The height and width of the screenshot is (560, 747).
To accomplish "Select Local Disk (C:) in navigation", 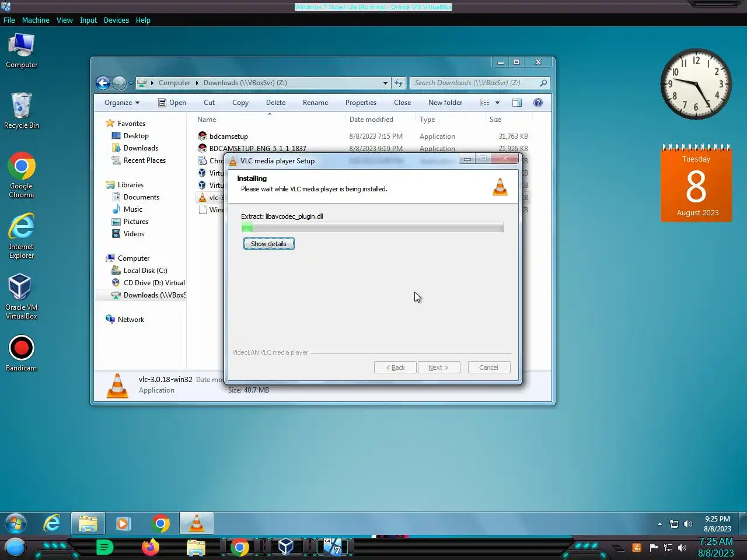I will click(x=145, y=271).
